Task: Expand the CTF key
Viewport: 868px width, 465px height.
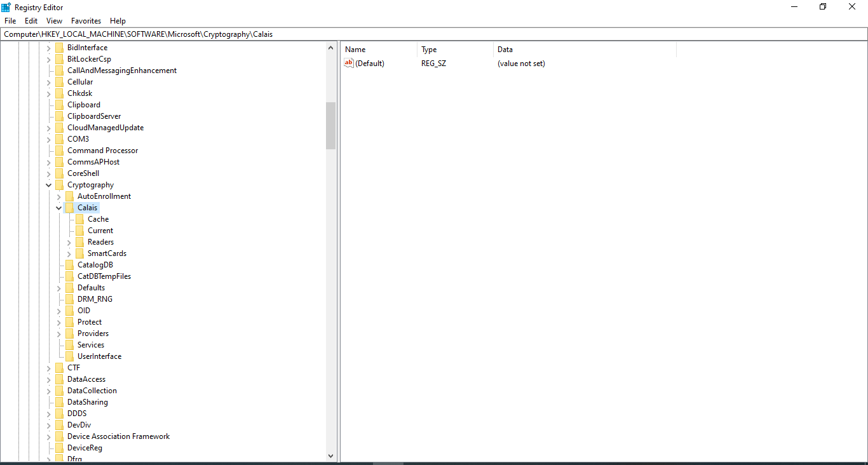Action: [49, 368]
